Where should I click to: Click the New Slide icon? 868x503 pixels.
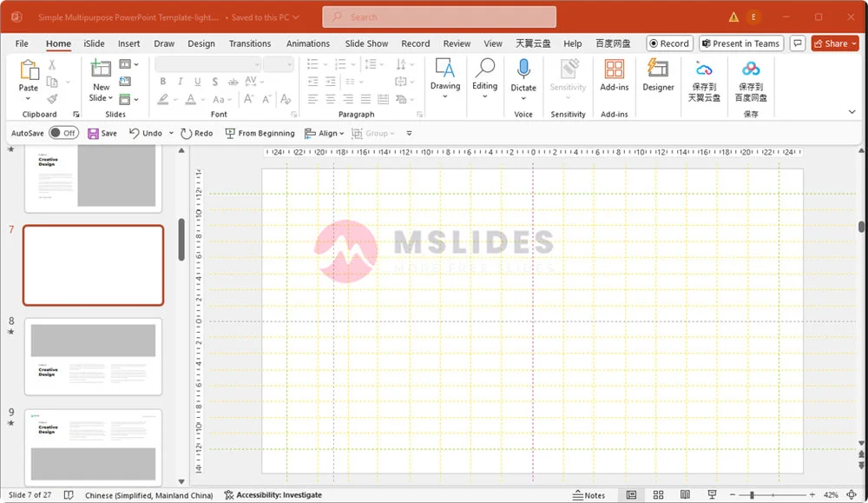coord(101,69)
